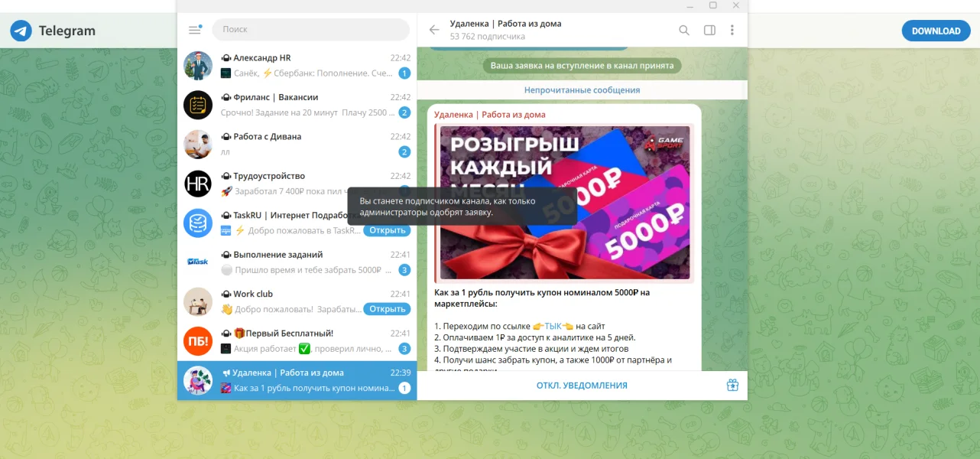The width and height of the screenshot is (980, 459).
Task: Follow the ТЫК link in message
Action: [x=552, y=326]
